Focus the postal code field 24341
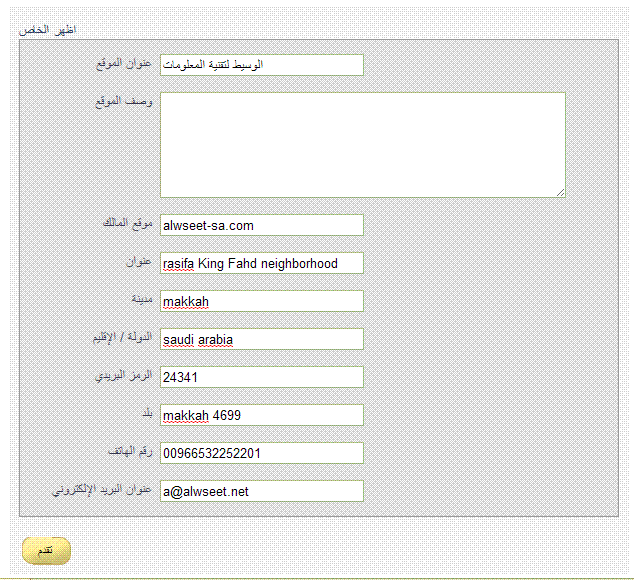Image resolution: width=634 pixels, height=580 pixels. click(x=261, y=377)
